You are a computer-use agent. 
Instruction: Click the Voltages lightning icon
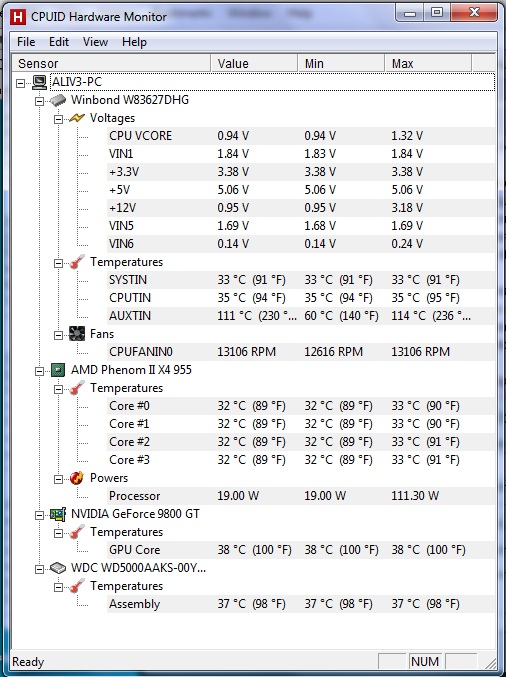pyautogui.click(x=77, y=118)
